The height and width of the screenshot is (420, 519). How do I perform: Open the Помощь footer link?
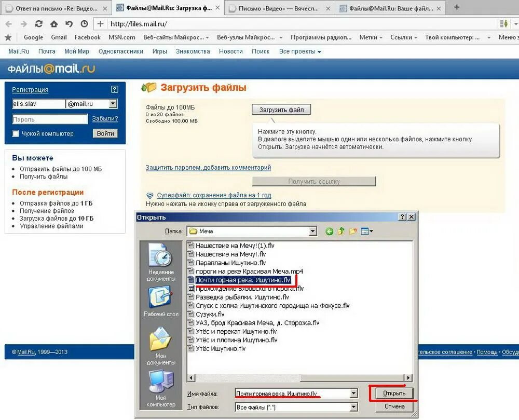[x=487, y=352]
